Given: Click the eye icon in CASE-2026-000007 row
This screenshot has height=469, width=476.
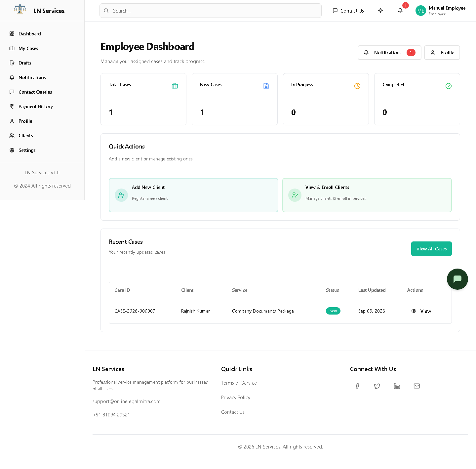Looking at the screenshot, I should pyautogui.click(x=414, y=311).
